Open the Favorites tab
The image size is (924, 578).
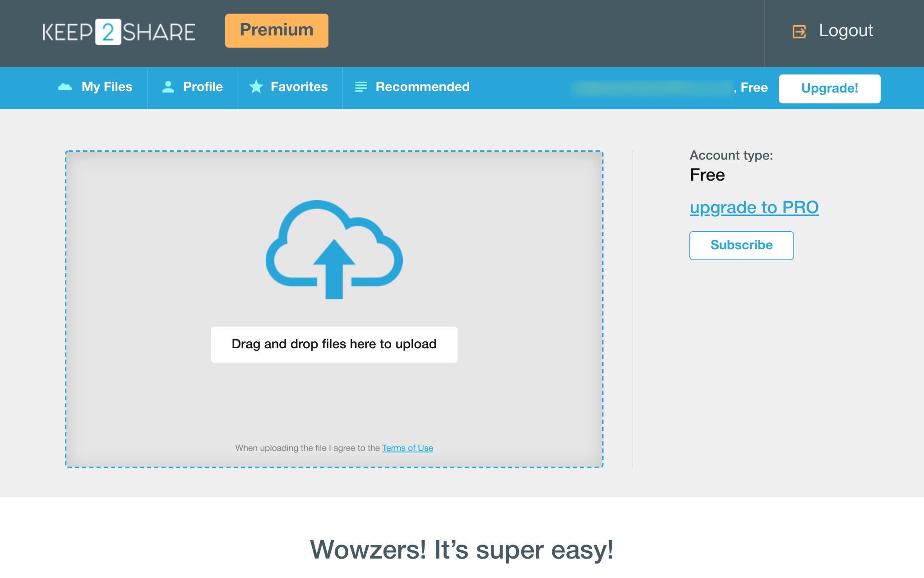coord(299,87)
